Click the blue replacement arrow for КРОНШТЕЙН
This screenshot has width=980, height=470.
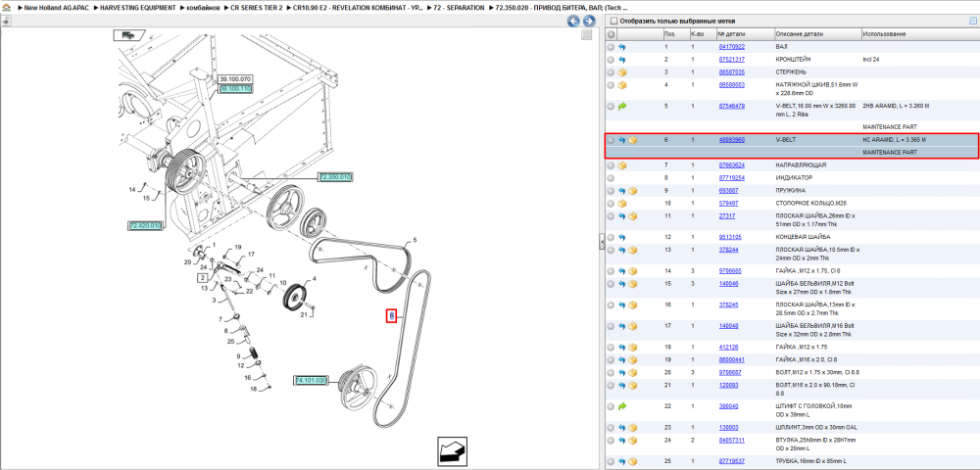pos(622,60)
